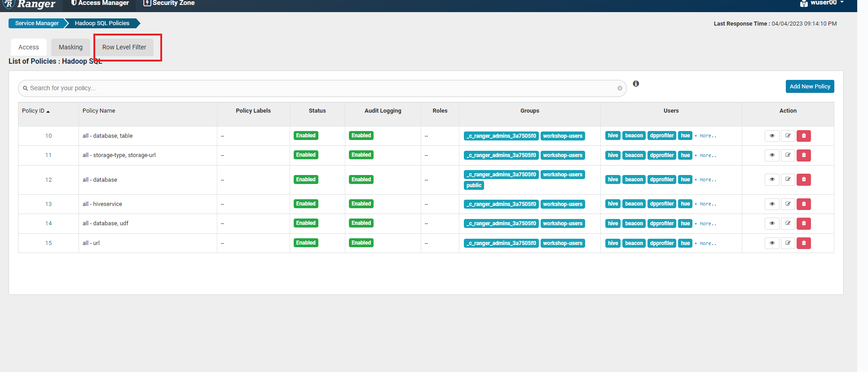Click the Add New Policy button

810,87
